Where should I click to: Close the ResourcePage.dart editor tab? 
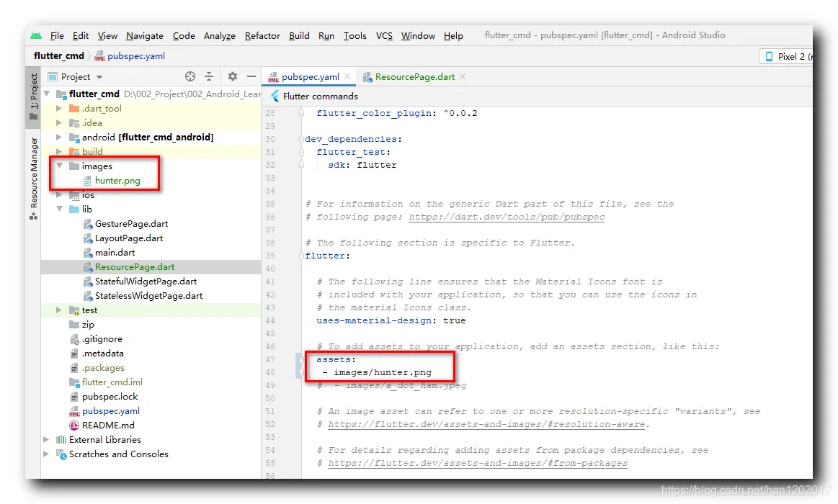[463, 76]
